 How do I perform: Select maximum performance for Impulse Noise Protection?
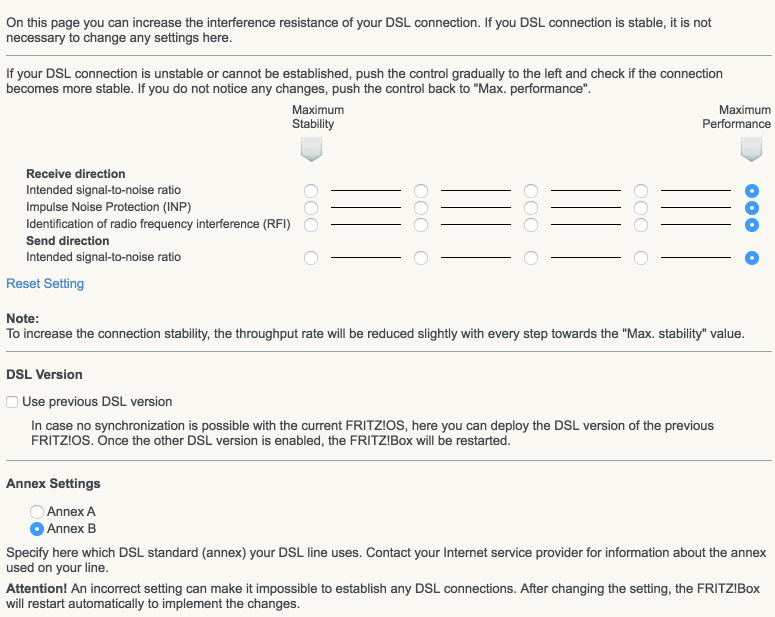pos(751,207)
